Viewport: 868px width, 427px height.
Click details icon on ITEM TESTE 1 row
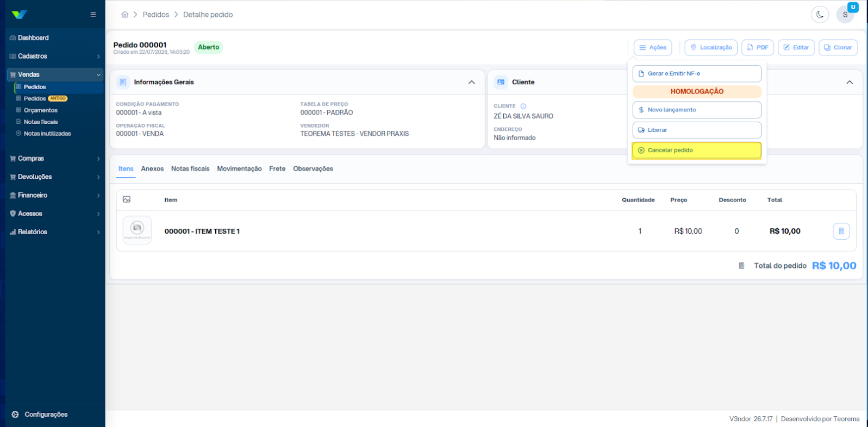(x=841, y=231)
